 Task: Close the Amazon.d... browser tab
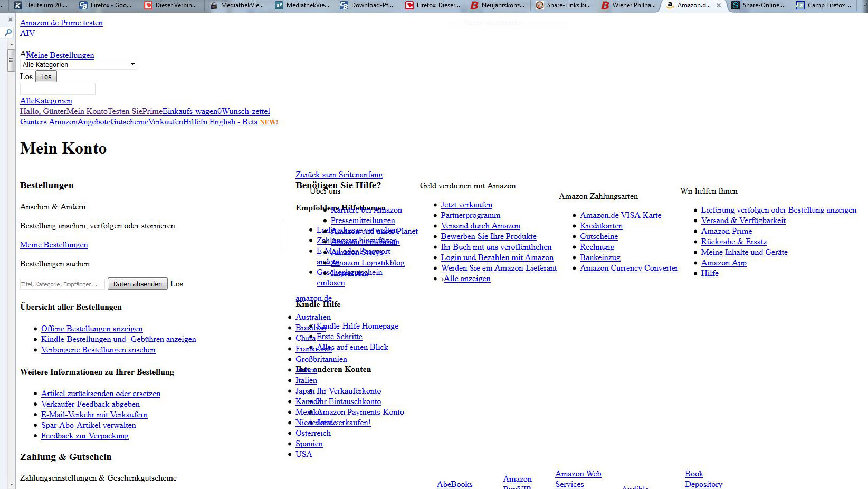[719, 5]
